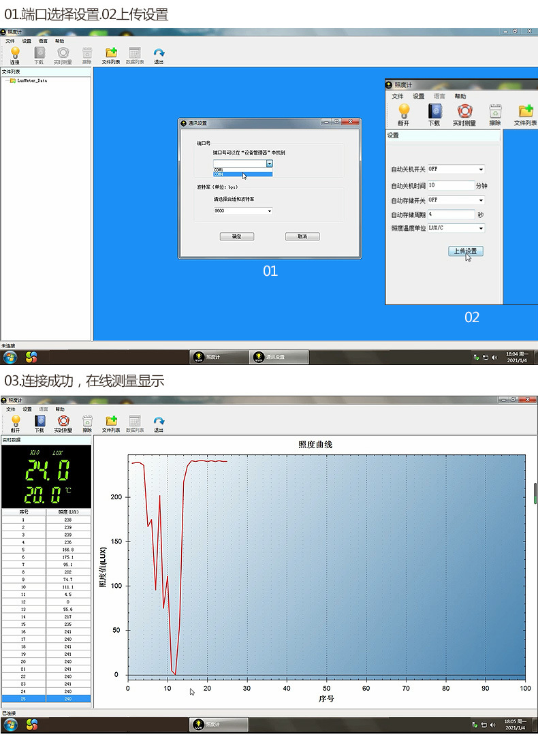Viewport: 538px width, 756px height.
Task: Open 文件 menu in the 照度曲线 window
Action: pos(11,409)
